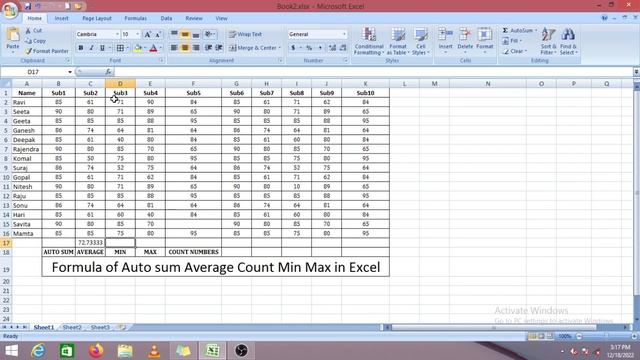Click zoom slider in status bar
The width and height of the screenshot is (640, 360).
click(606, 336)
